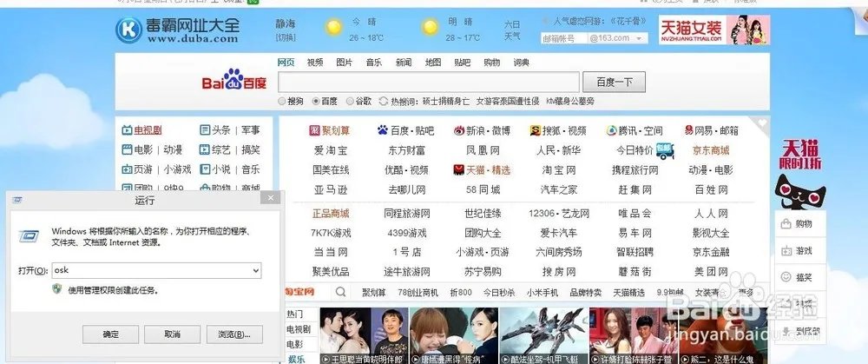Image resolution: width=868 pixels, height=364 pixels.
Task: Open the 京东商城 link
Action: [x=712, y=150]
